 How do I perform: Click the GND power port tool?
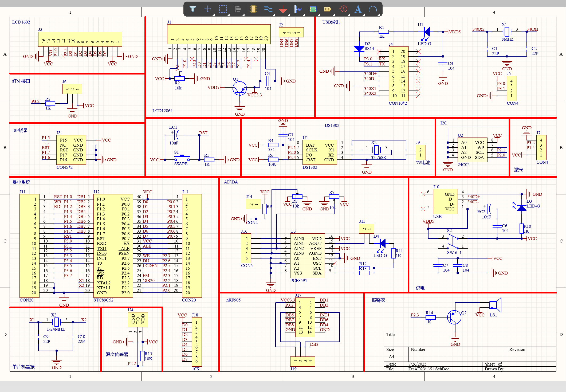(x=283, y=9)
